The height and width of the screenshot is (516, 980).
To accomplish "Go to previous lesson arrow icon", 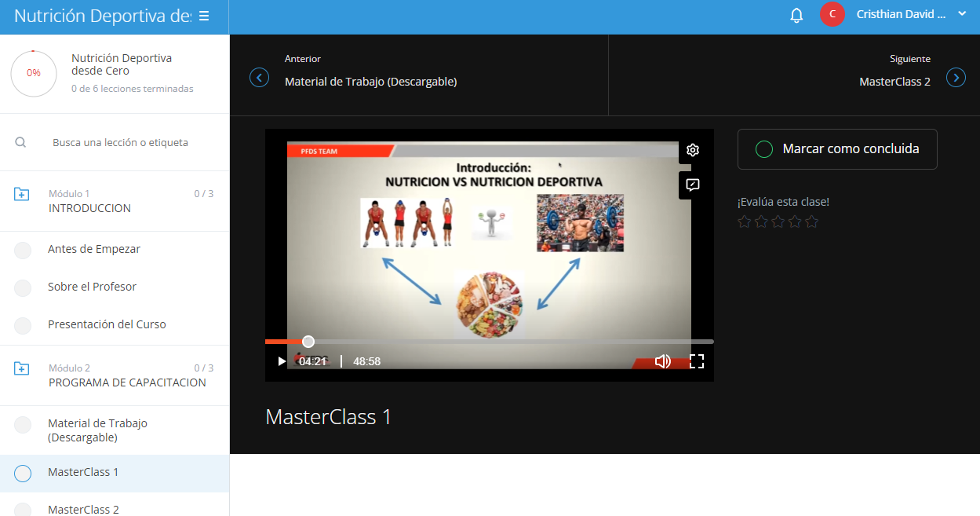I will pyautogui.click(x=259, y=78).
